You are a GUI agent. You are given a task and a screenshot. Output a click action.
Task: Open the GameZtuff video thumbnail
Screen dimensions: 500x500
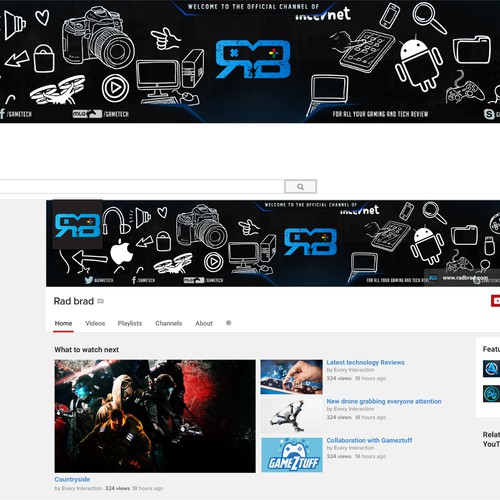[292, 455]
